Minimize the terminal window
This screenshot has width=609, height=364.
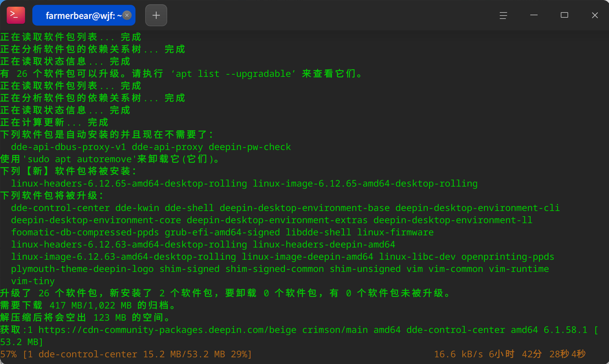click(534, 15)
